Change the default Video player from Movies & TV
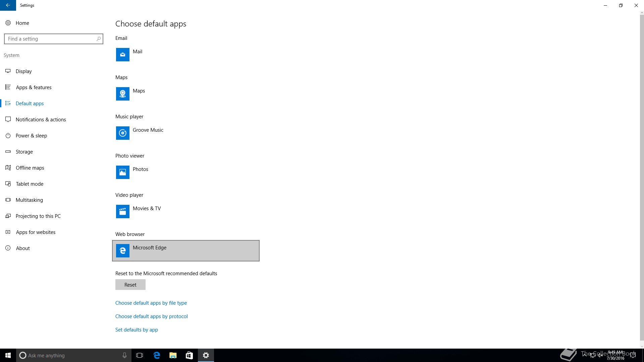This screenshot has width=644, height=362. point(186,212)
